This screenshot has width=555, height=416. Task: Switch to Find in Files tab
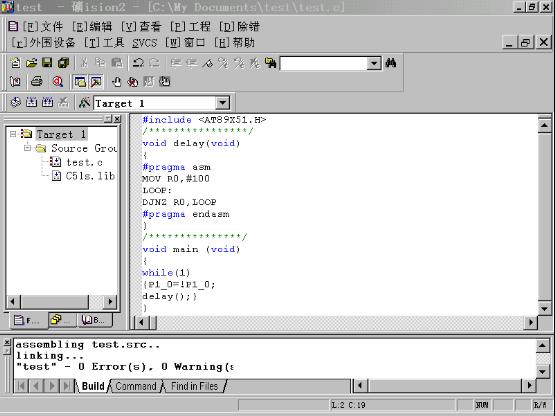coord(194,386)
